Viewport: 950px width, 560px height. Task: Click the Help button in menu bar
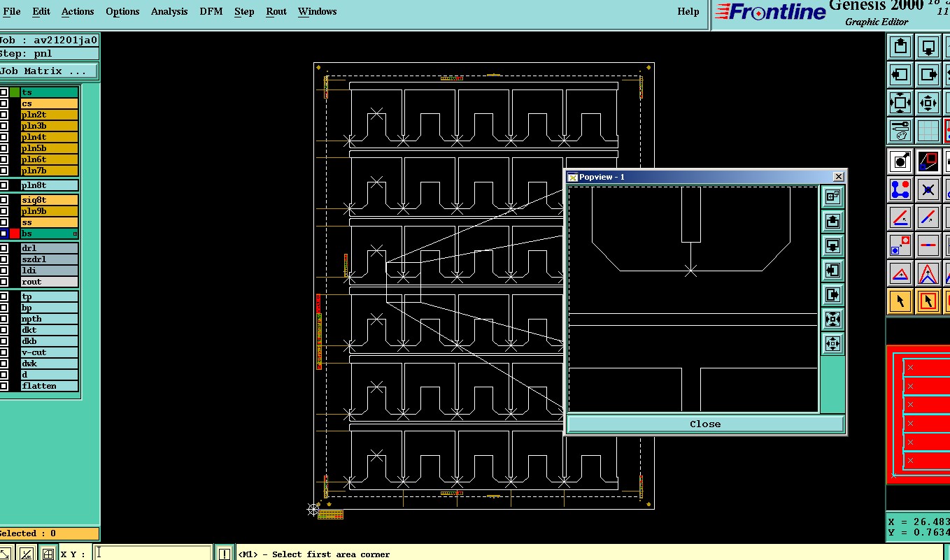point(688,11)
